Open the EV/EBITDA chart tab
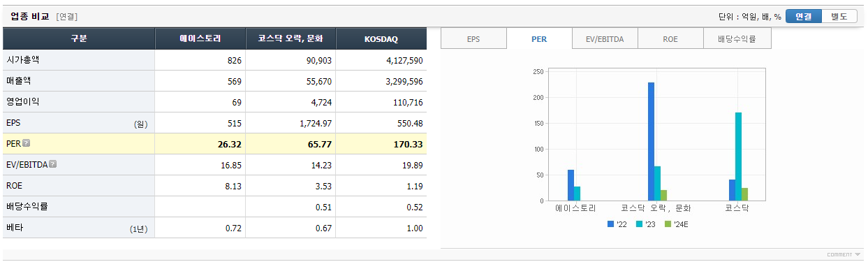Screen dimensions: 868x262 (x=605, y=39)
